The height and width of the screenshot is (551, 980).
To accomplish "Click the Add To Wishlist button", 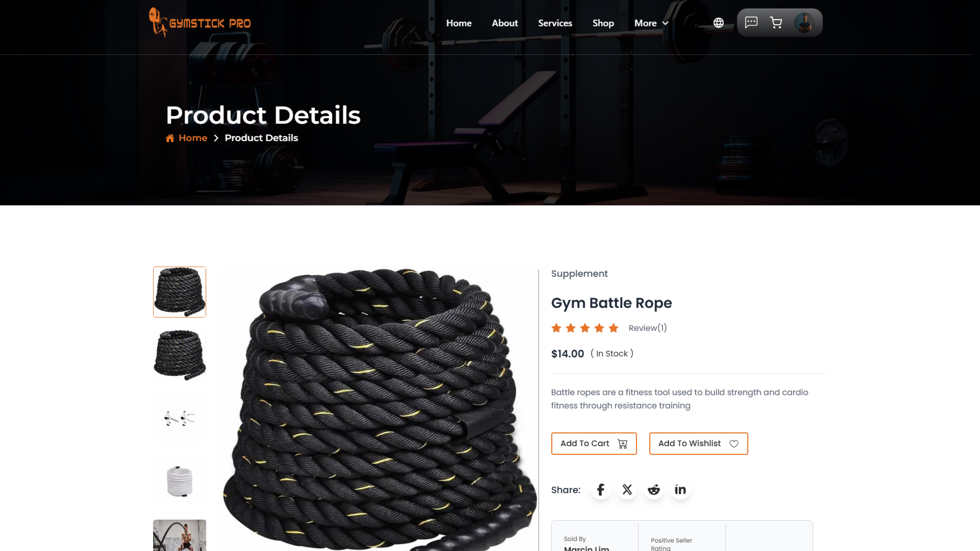I will point(698,443).
